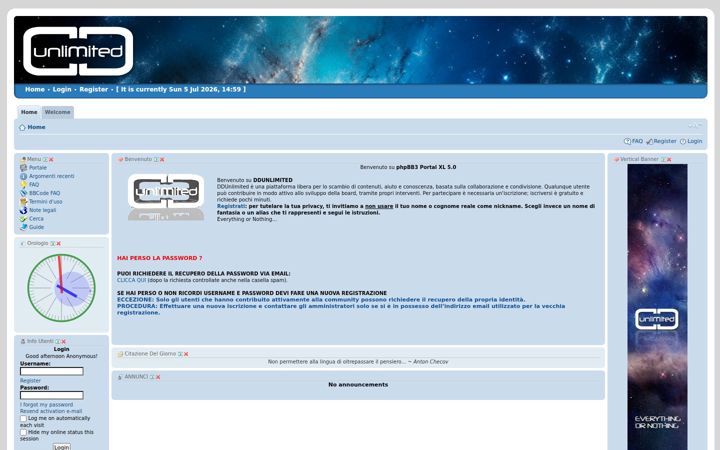Click the BBCode FAQ icon
This screenshot has width=720, height=450.
tap(23, 193)
